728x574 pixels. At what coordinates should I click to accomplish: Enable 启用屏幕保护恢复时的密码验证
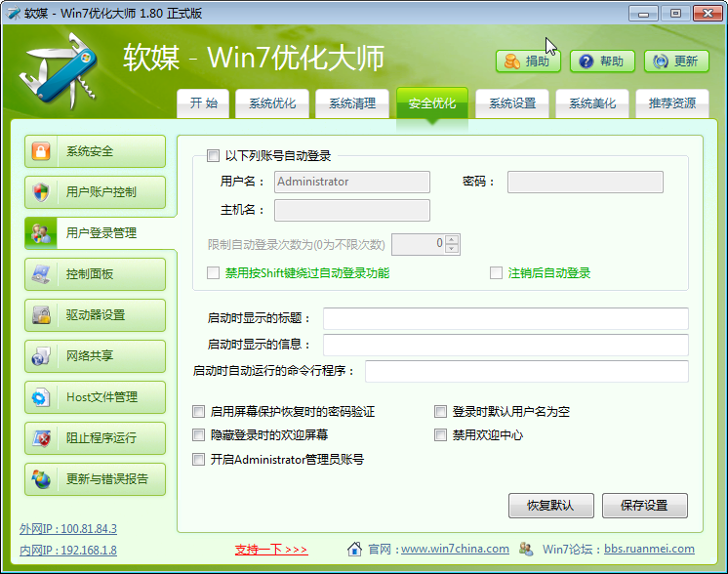(198, 411)
